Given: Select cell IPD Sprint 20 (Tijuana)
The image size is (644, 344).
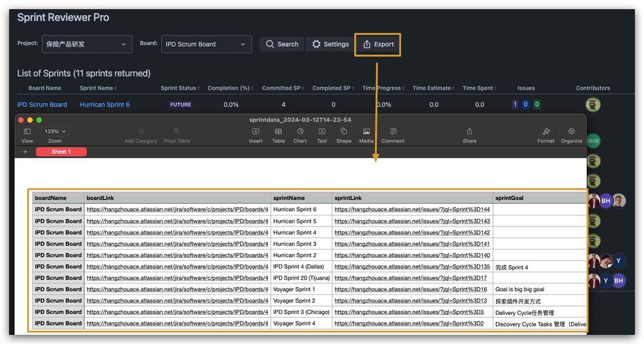Looking at the screenshot, I should pos(301,278).
